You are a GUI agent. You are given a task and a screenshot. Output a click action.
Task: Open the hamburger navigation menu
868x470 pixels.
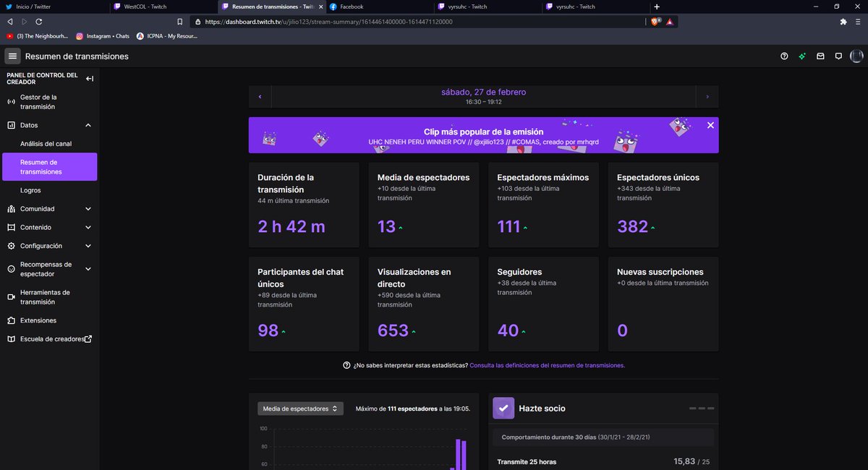coord(12,56)
